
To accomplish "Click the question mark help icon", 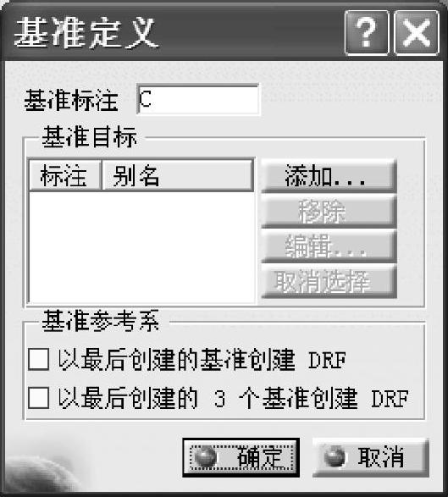I will click(367, 33).
